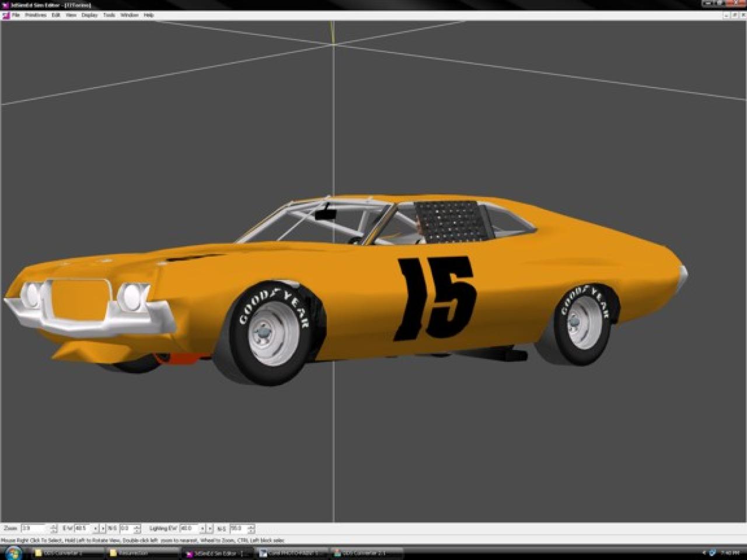Click the number 15 on the car door
The width and height of the screenshot is (747, 560).
pos(435,297)
